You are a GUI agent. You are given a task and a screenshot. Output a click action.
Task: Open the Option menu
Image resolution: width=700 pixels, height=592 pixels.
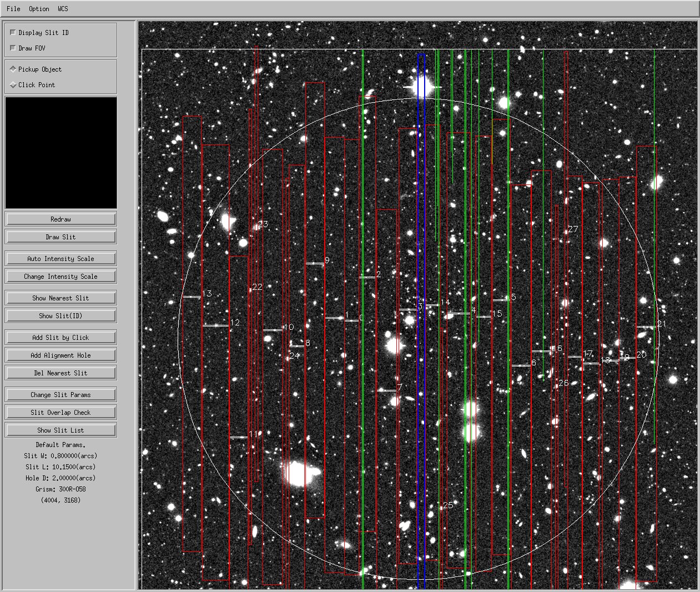click(x=39, y=8)
